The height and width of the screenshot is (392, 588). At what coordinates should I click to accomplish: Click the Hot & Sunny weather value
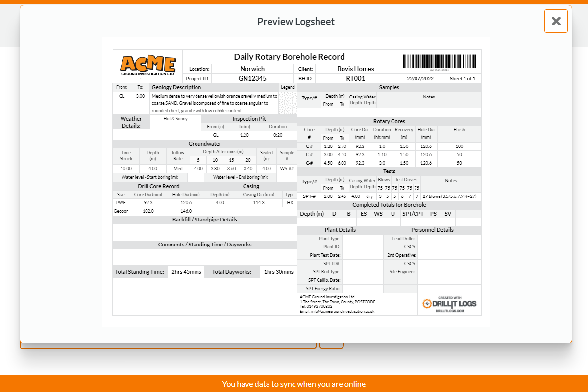(175, 119)
